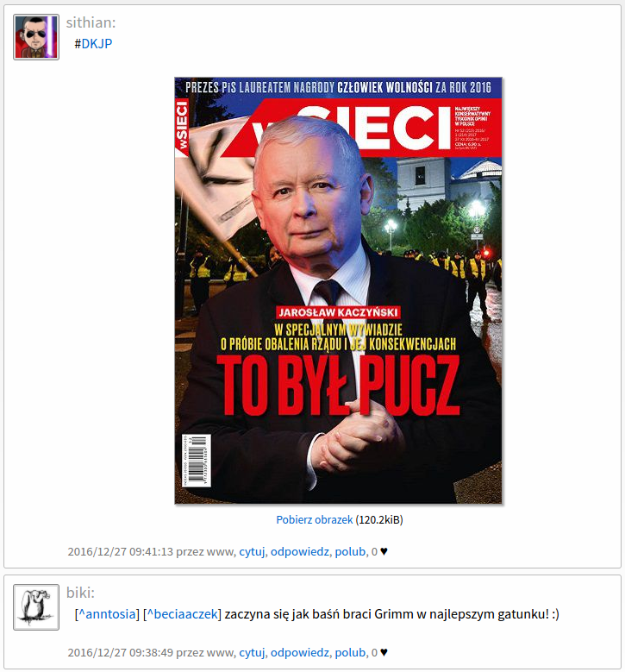Click odpowiedz on sithian's post
The width and height of the screenshot is (625, 672).
point(300,551)
